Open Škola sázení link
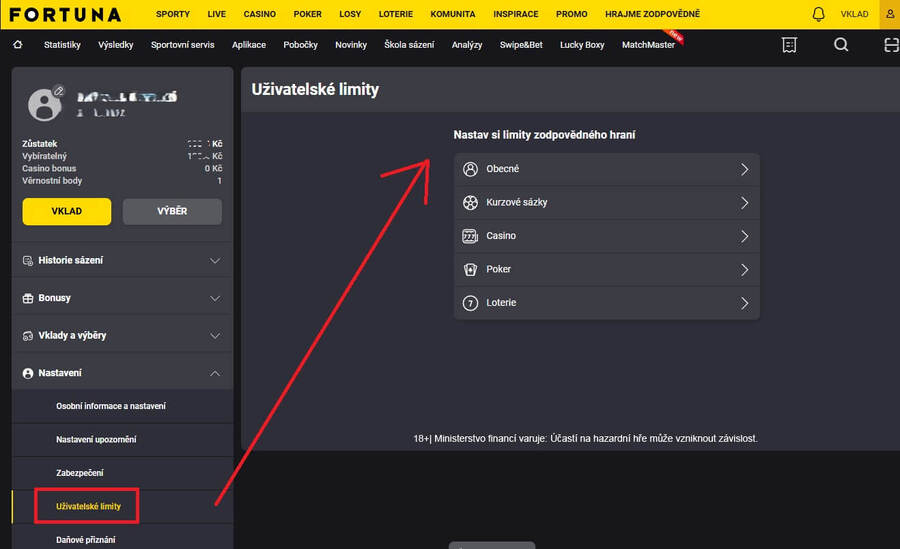Viewport: 900px width, 549px height. click(409, 45)
